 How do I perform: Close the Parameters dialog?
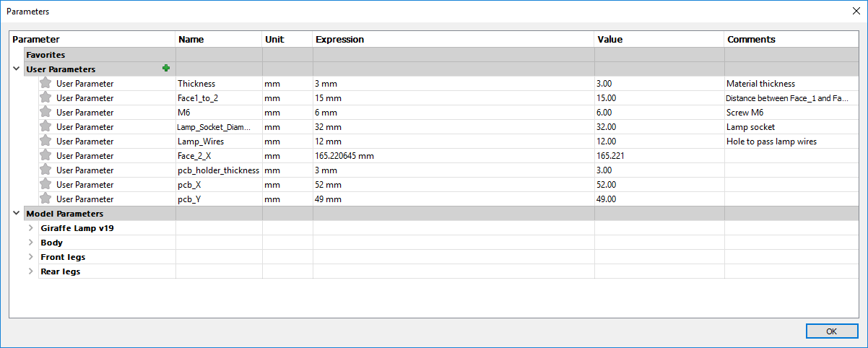[855, 11]
